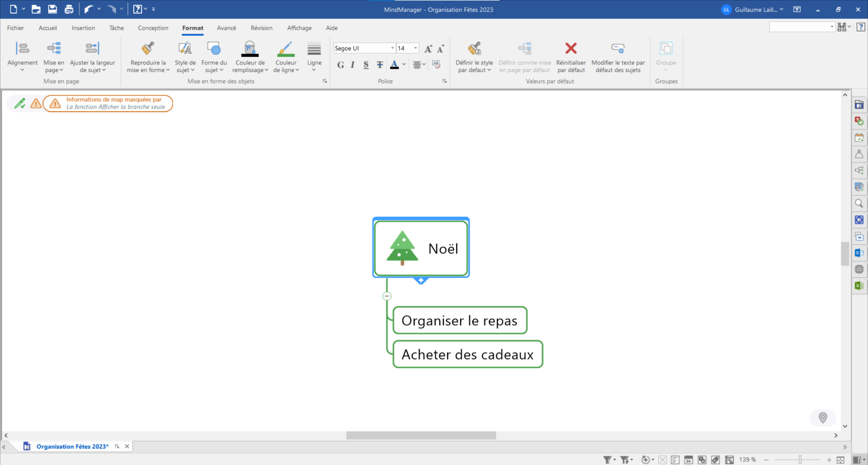Open the Segoe UI font dropdown

click(x=392, y=48)
